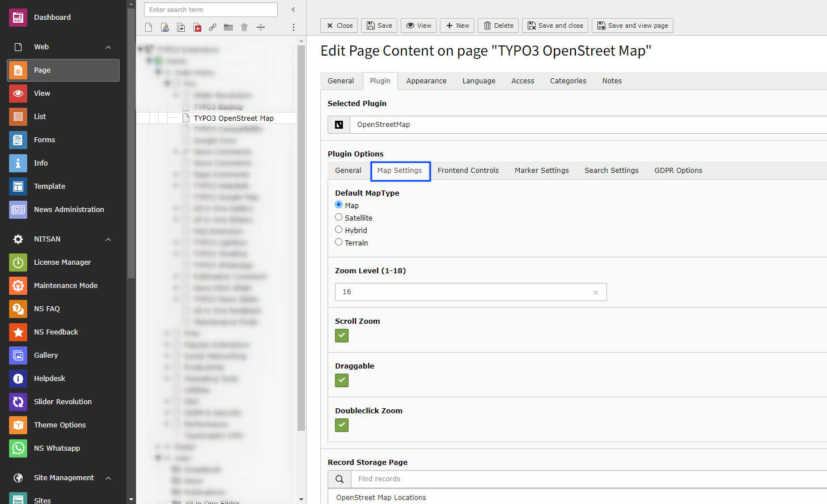Collapse the NITSAN module group
The width and height of the screenshot is (827, 504).
point(108,239)
